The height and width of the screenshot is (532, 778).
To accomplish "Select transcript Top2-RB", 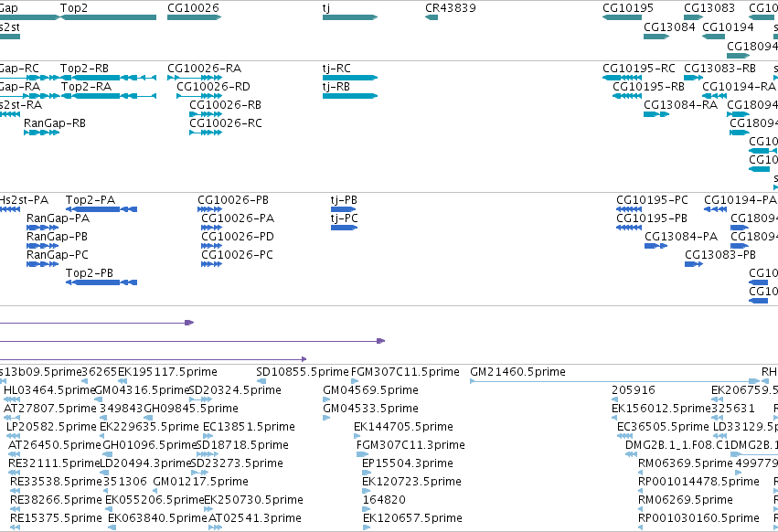I will 84,68.
